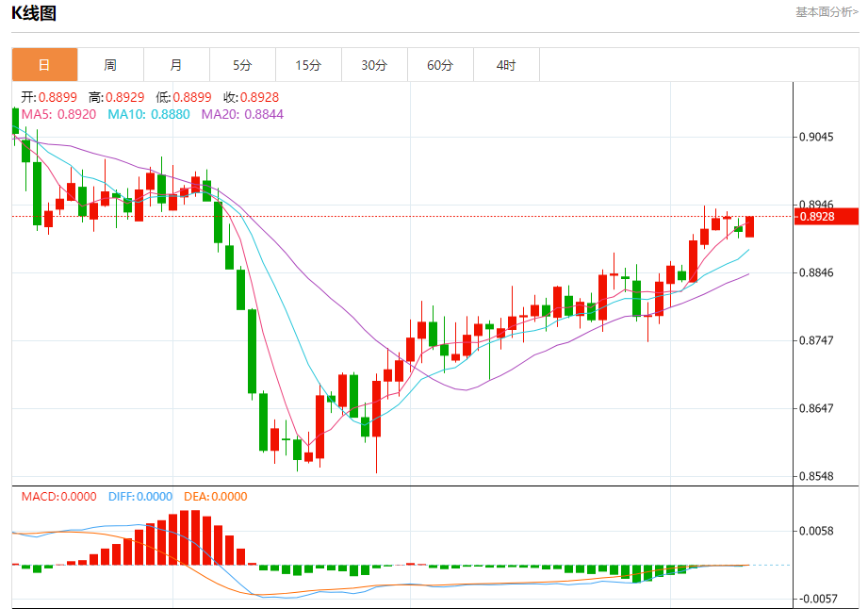Click the MA20: 0.8844 legend label
This screenshot has height=609, width=868.
[x=242, y=115]
